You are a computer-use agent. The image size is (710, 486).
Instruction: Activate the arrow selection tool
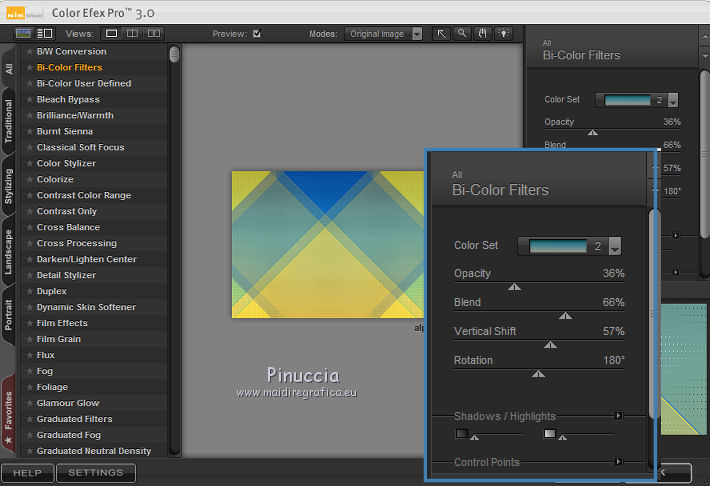click(x=442, y=33)
